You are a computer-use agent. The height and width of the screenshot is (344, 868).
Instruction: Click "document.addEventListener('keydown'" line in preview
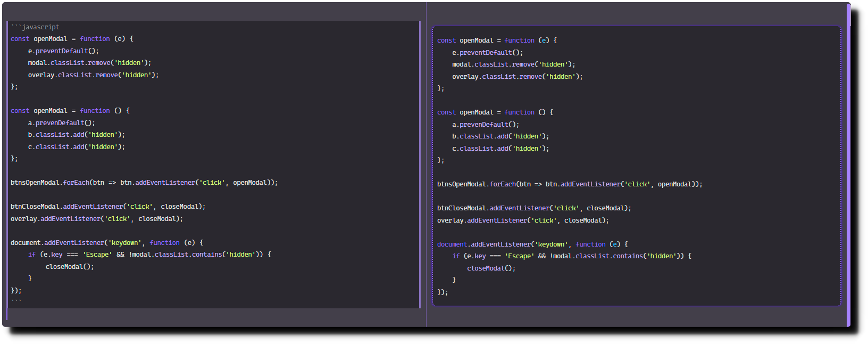click(x=532, y=244)
